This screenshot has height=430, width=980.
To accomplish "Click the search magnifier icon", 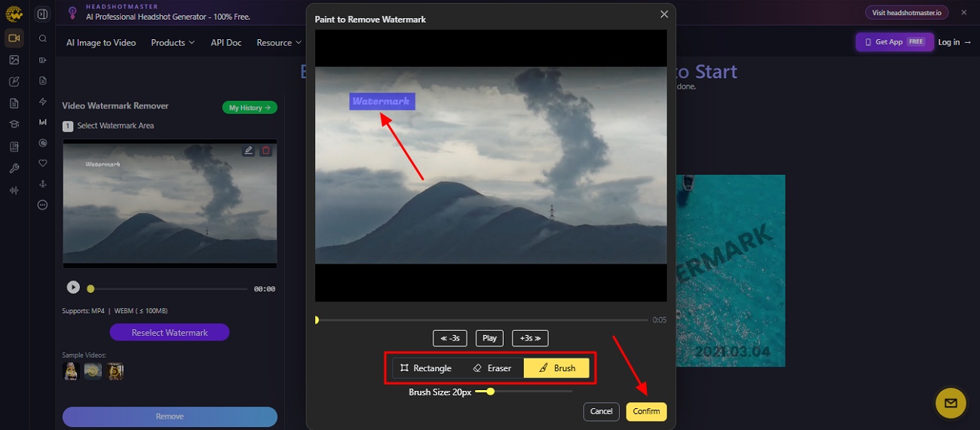I will 42,38.
